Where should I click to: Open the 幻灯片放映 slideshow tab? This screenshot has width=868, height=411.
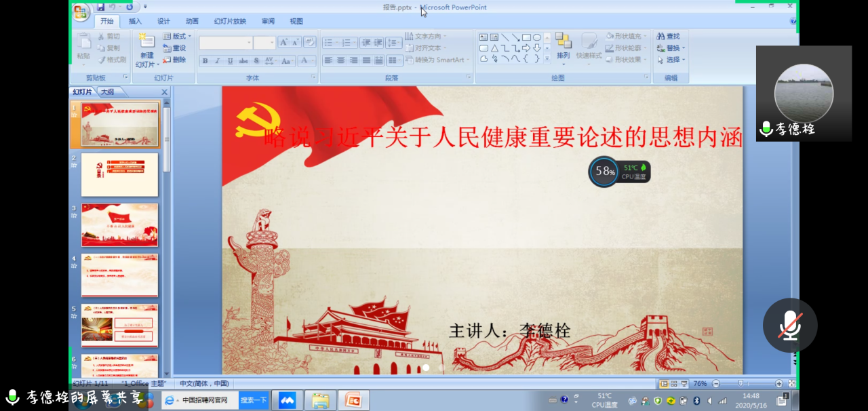[x=230, y=21]
